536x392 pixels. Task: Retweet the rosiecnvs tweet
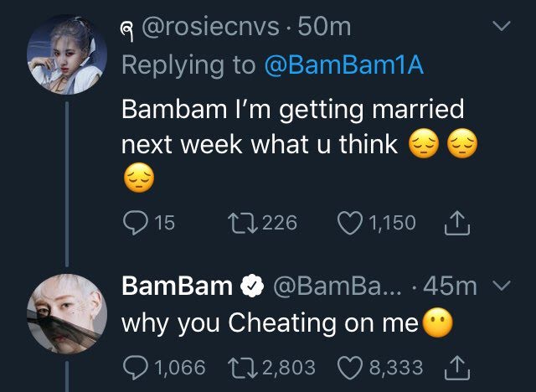pos(242,222)
